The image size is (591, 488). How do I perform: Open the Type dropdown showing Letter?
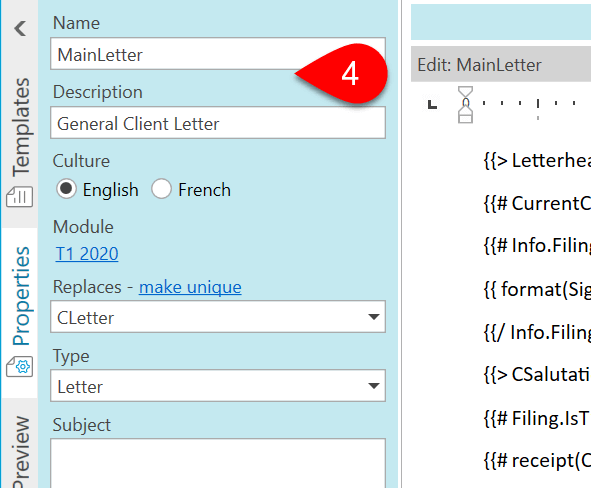218,386
